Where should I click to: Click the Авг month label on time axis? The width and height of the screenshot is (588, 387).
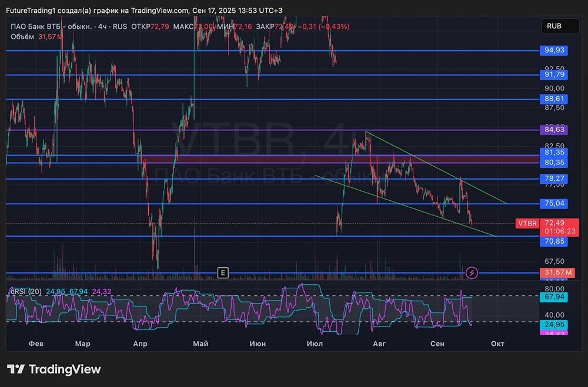pos(379,344)
